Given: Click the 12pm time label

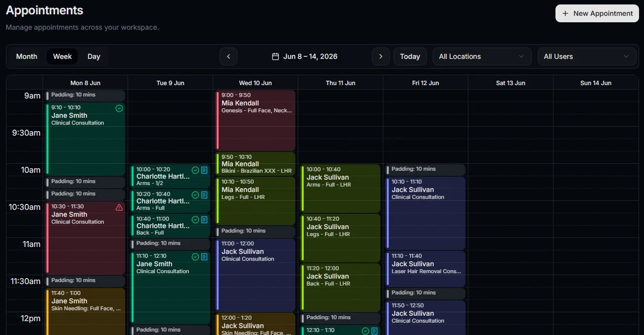Looking at the screenshot, I should 31,318.
